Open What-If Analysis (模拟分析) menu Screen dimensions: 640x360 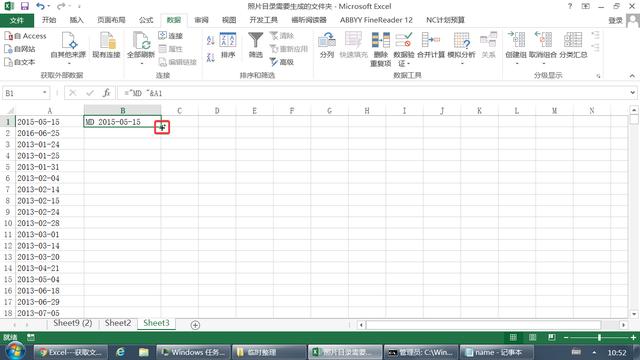[461, 48]
